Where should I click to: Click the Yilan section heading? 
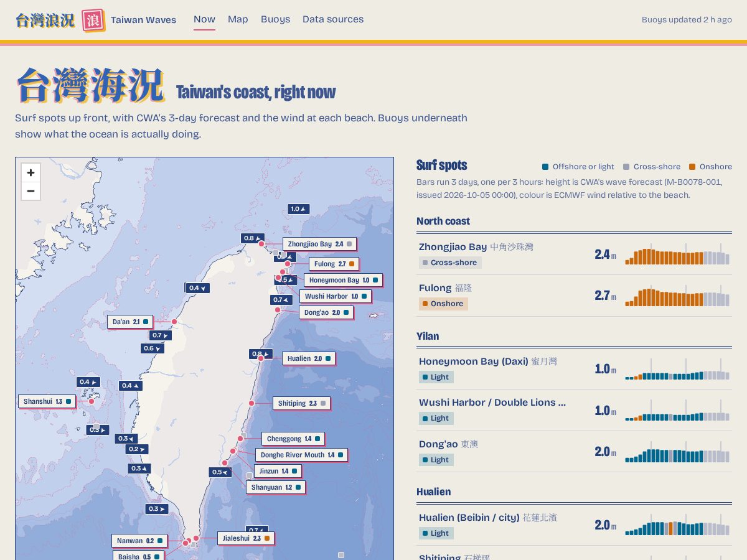[428, 336]
